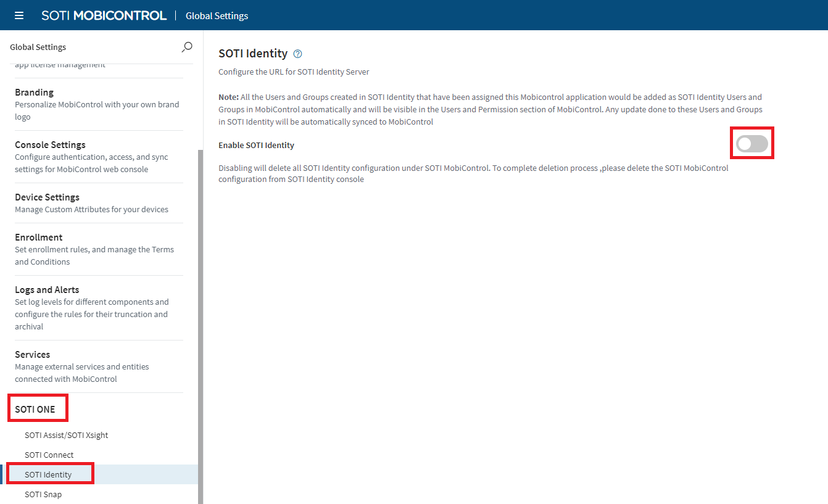This screenshot has width=828, height=504.
Task: Select SOTI Connect in sidebar
Action: pos(49,455)
